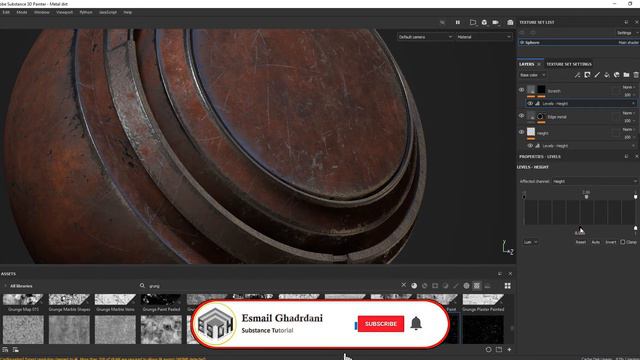Image resolution: width=640 pixels, height=360 pixels.
Task: Switch to the Texture Set Settings tab
Action: tap(569, 64)
